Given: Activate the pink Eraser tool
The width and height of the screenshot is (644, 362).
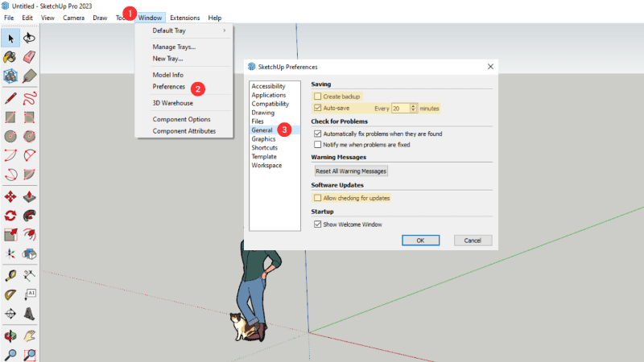Looking at the screenshot, I should (30, 57).
